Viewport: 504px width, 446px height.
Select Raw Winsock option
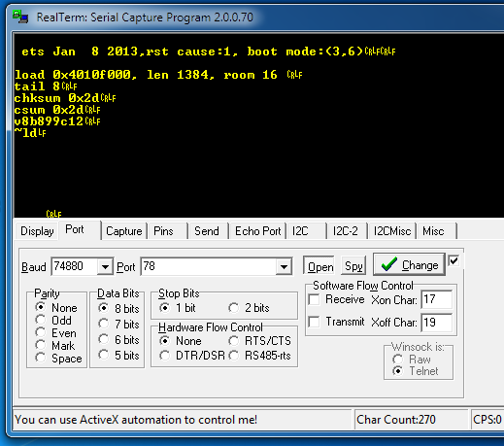click(411, 360)
